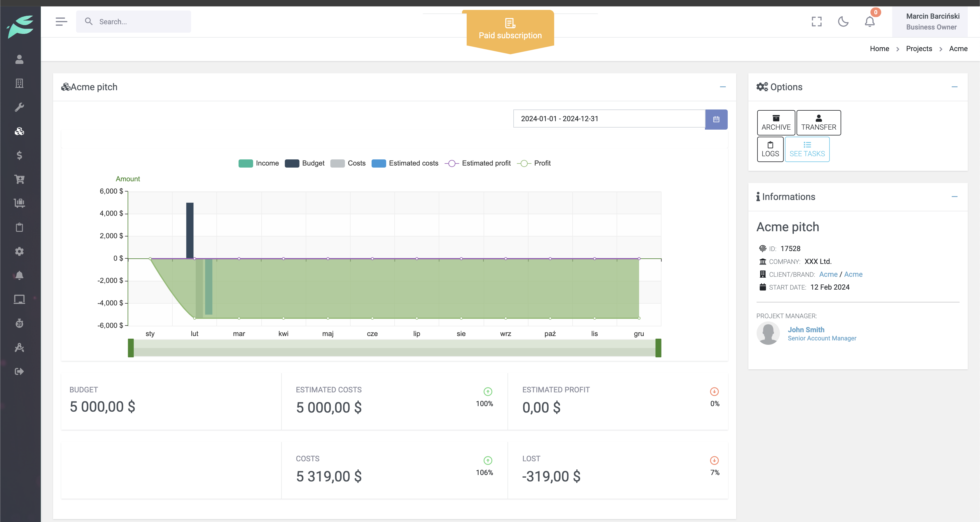Collapse the Options panel
The image size is (980, 522).
[955, 87]
